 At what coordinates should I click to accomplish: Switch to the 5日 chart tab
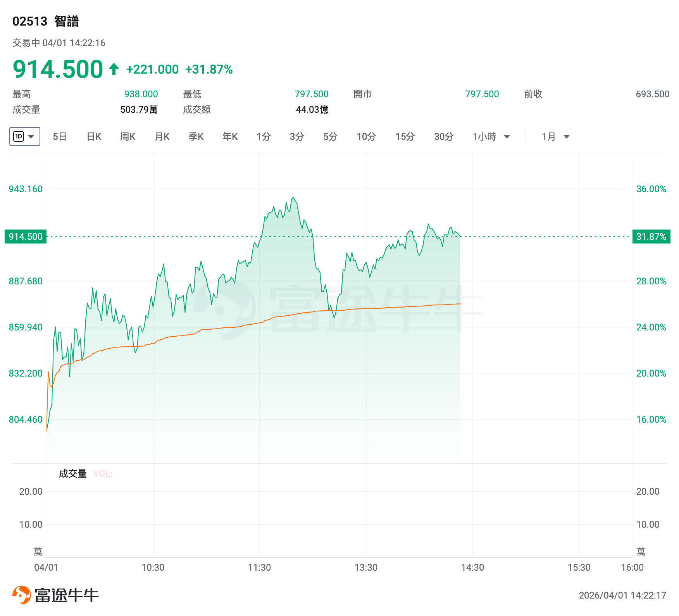pos(60,137)
